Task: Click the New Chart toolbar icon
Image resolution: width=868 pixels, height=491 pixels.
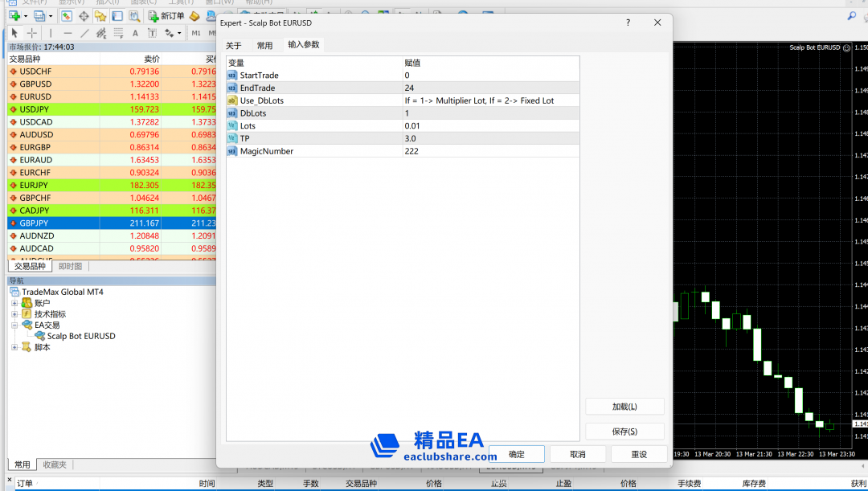Action: coord(14,16)
